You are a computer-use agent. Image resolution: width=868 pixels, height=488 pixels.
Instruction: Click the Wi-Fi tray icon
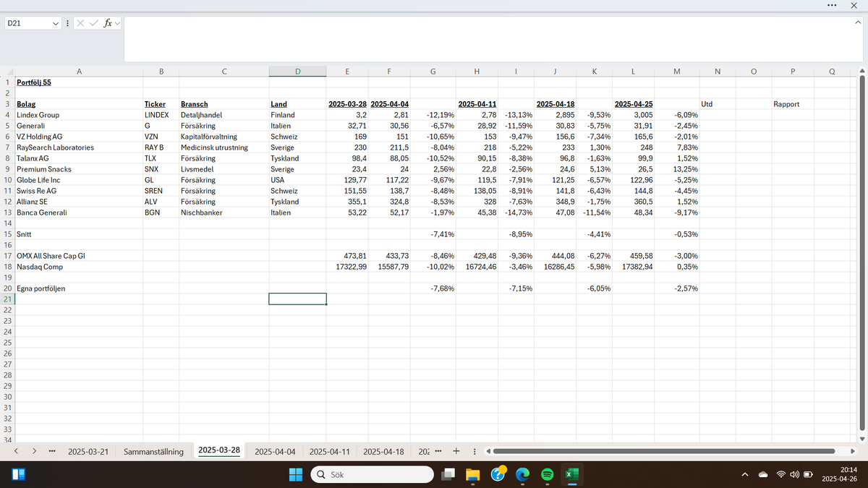781,475
